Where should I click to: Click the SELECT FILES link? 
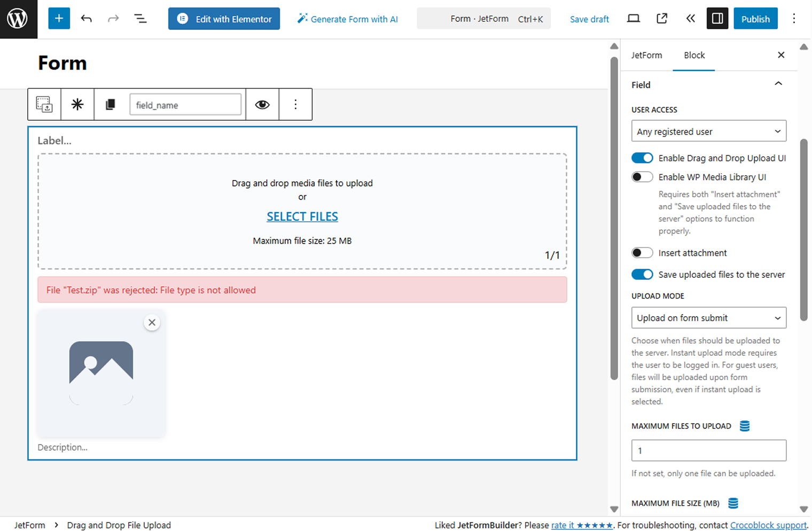(302, 216)
